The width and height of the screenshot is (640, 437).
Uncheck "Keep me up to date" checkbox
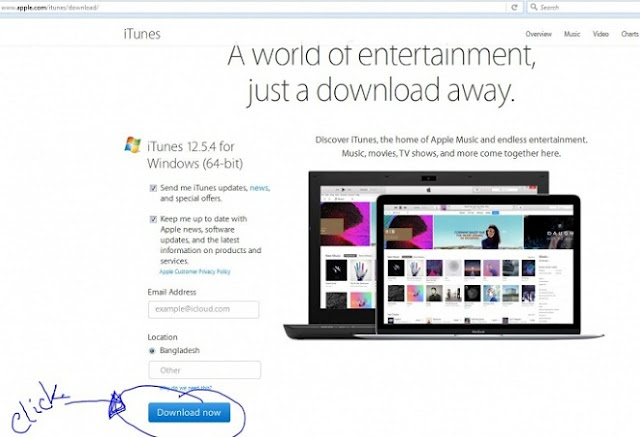tap(153, 219)
